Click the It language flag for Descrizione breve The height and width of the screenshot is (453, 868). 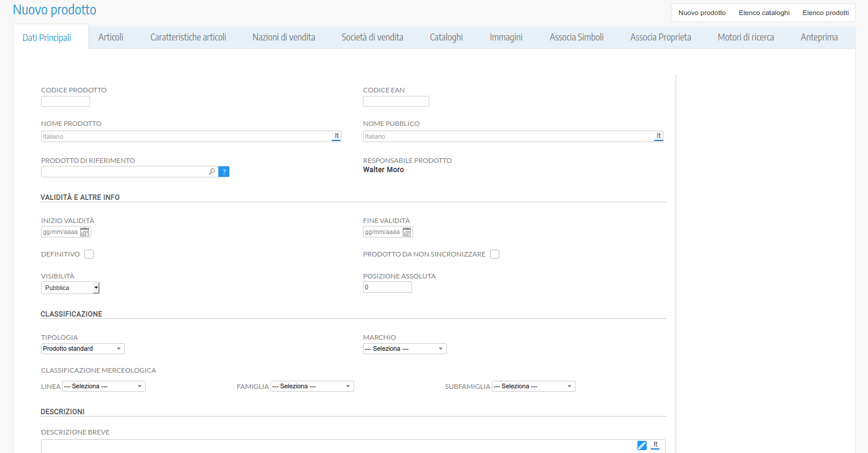(655, 445)
